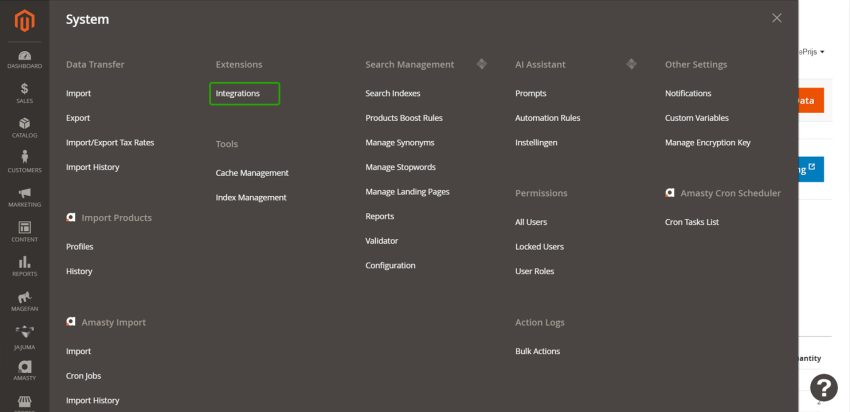Open the Magefan sidebar icon
Image resolution: width=850 pixels, height=412 pixels.
tap(24, 301)
